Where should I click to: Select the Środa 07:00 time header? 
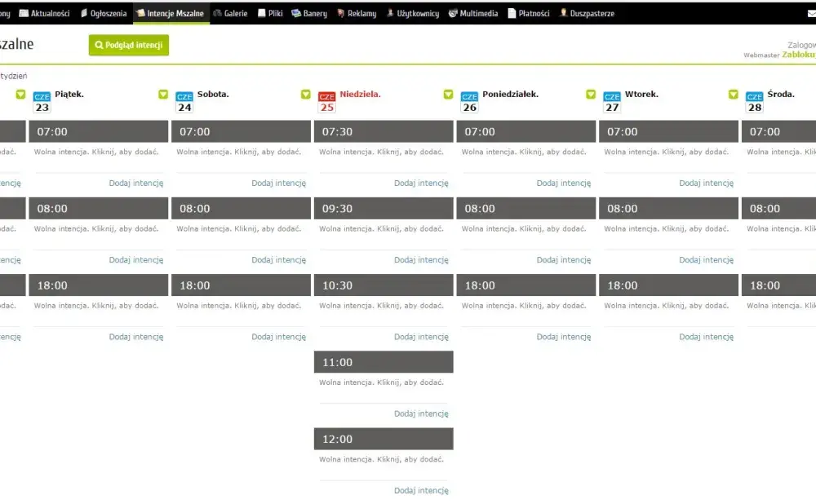click(779, 131)
